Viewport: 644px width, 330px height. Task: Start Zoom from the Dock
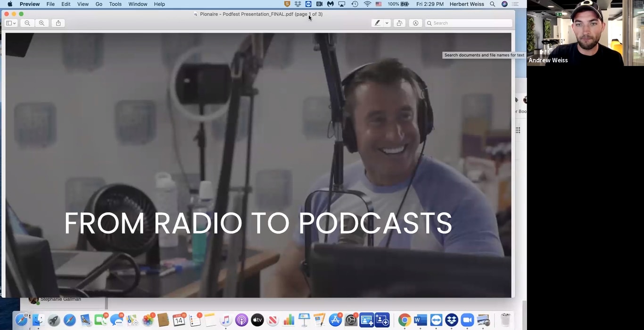(467, 320)
